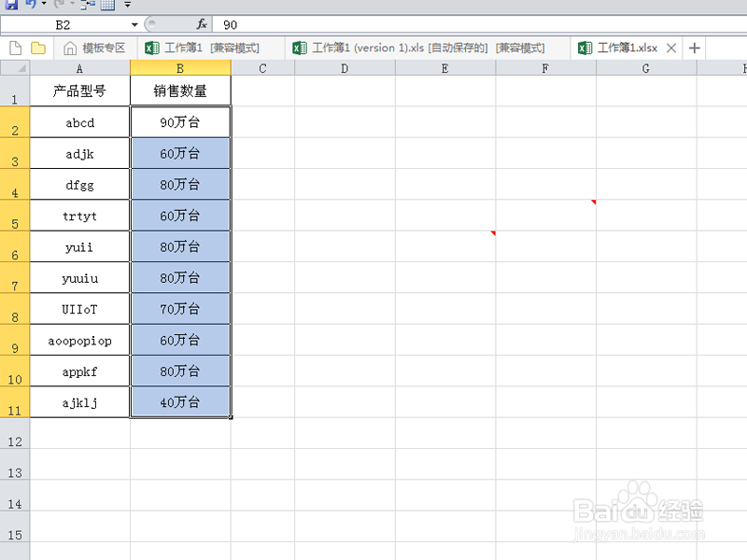Select row 1 header
This screenshot has width=747, height=560.
click(x=15, y=91)
